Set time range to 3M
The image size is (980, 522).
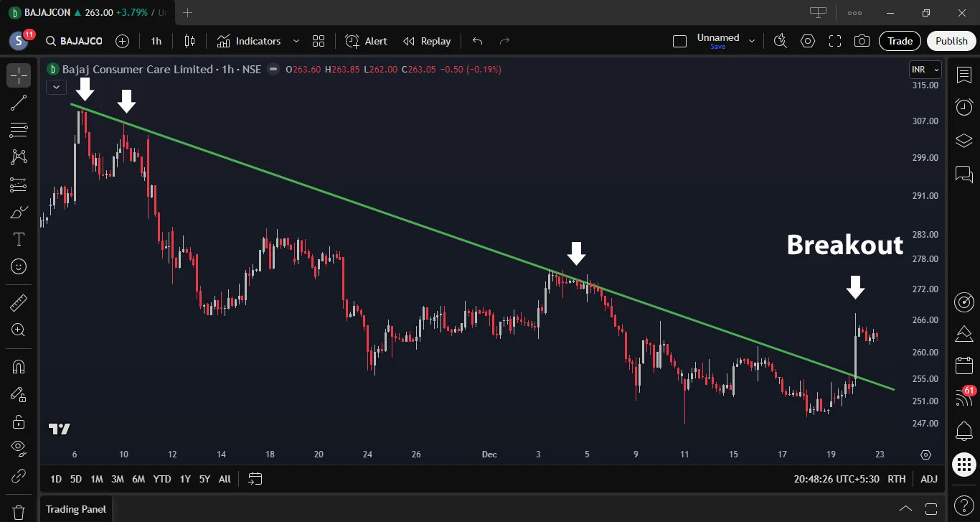(118, 479)
